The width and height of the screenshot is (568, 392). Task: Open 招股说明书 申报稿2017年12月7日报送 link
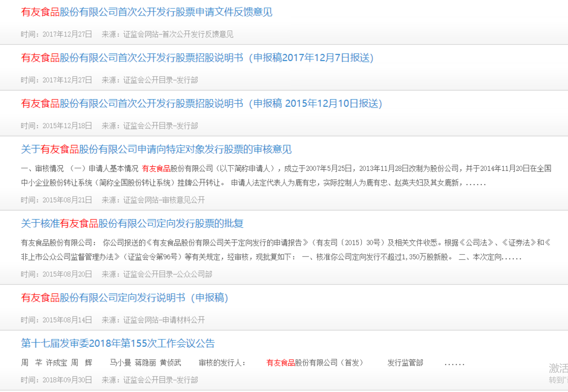pos(197,58)
